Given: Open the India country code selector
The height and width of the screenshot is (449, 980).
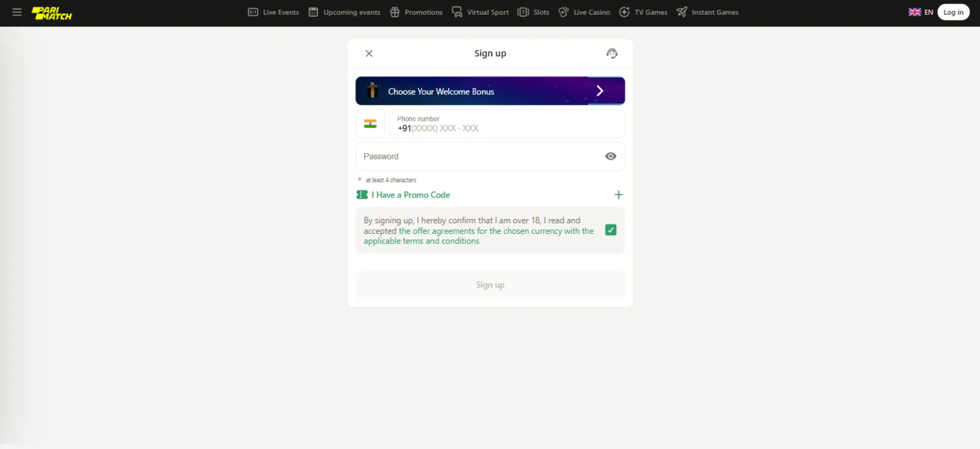Looking at the screenshot, I should [x=370, y=124].
